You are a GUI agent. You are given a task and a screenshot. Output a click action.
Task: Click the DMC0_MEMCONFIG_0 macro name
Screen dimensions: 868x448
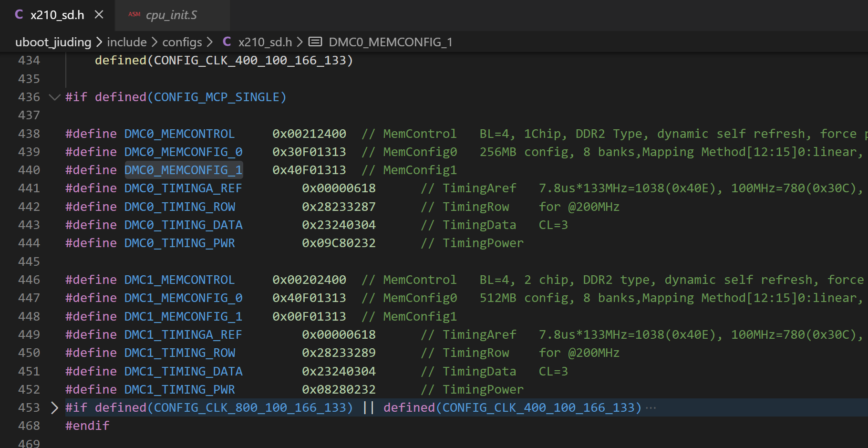(184, 152)
